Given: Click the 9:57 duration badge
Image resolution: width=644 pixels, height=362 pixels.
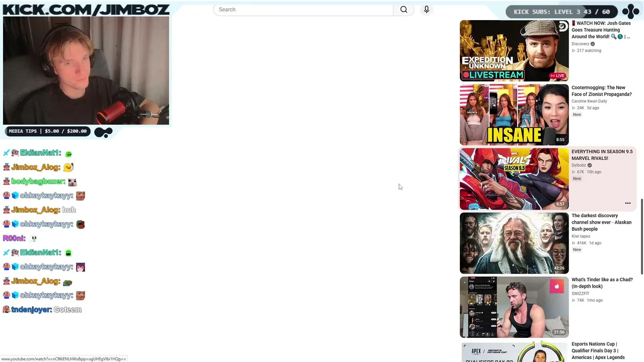Looking at the screenshot, I should (560, 204).
